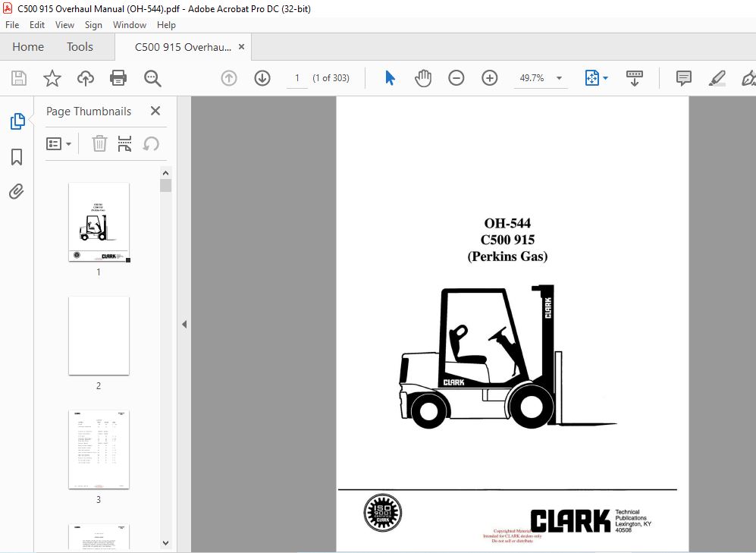Close the Page Thumbnails panel
Viewport: 756px width, 553px height.
(x=155, y=111)
